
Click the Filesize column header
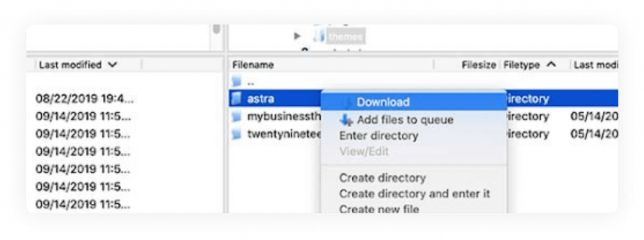tap(479, 65)
